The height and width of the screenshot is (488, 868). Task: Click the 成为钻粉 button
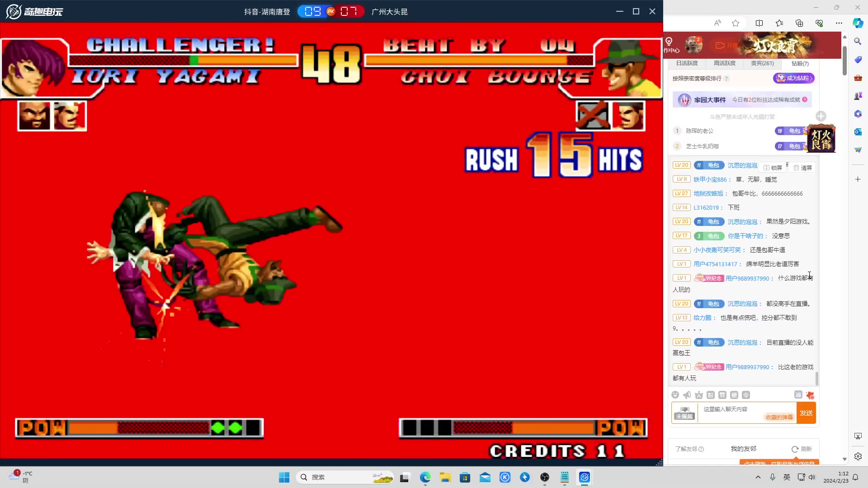794,78
